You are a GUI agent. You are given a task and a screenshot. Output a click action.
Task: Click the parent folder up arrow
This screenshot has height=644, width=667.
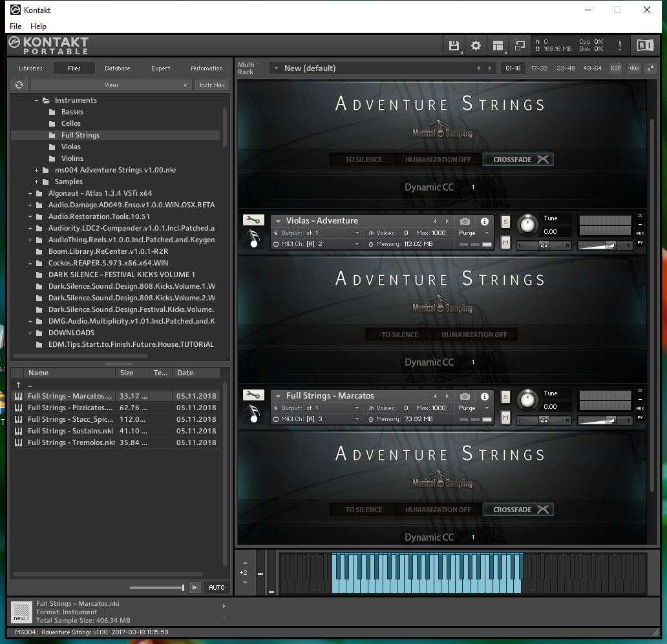tap(18, 384)
